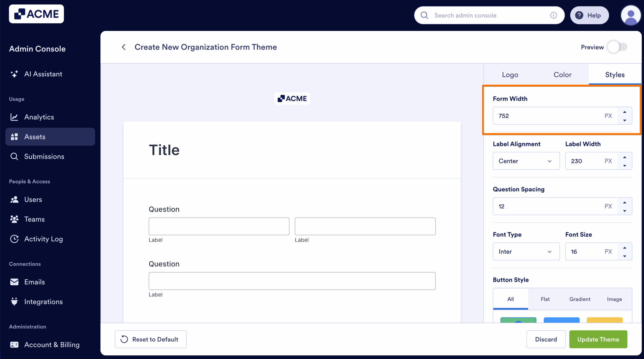The width and height of the screenshot is (644, 359).
Task: Switch to the Color tab
Action: pos(562,74)
